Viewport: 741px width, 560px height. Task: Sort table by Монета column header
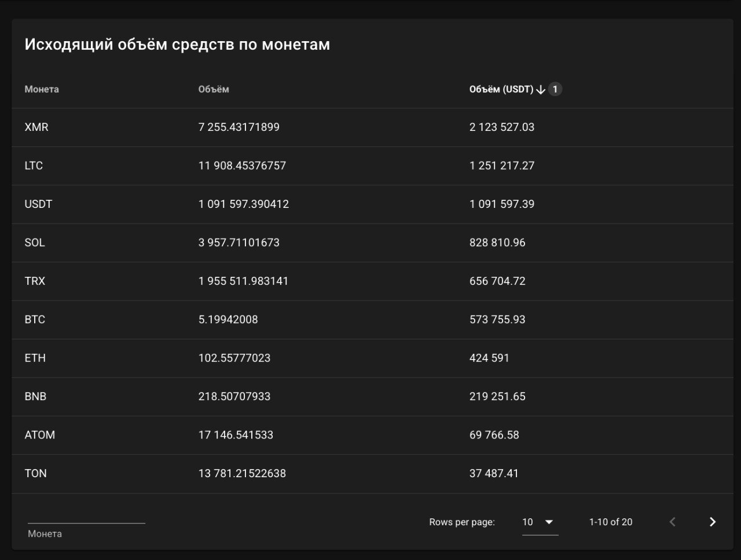tap(42, 89)
